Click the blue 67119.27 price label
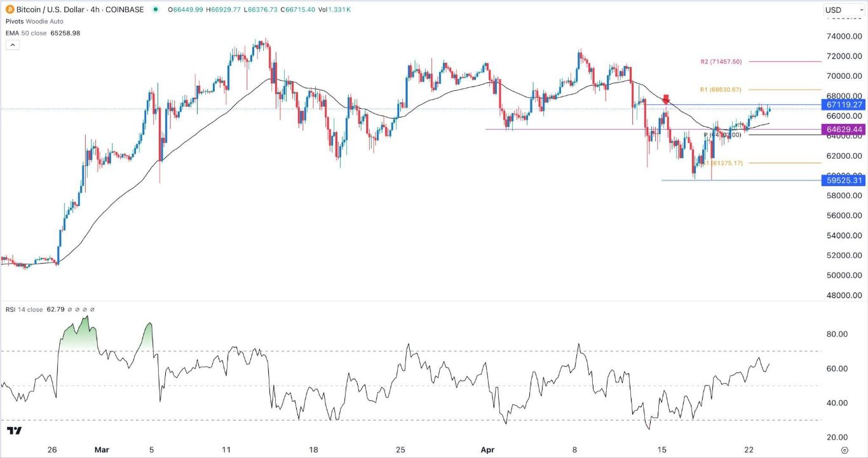Screen dimensions: 868x458 (x=843, y=104)
